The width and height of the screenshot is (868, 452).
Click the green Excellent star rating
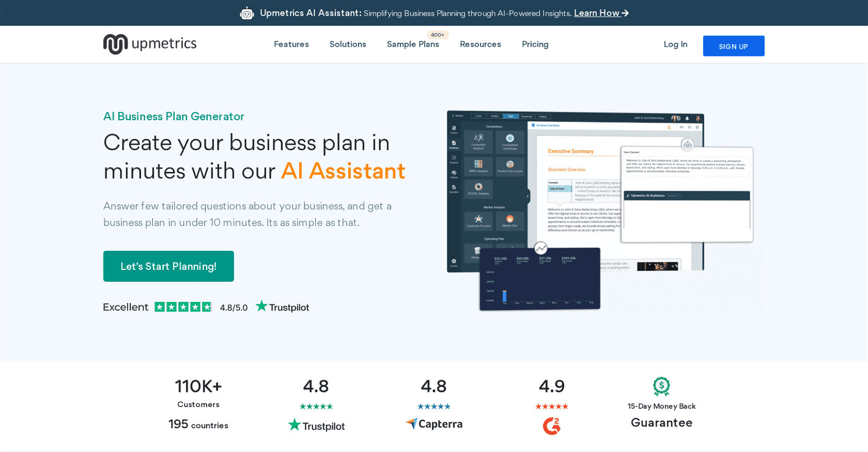pos(183,307)
